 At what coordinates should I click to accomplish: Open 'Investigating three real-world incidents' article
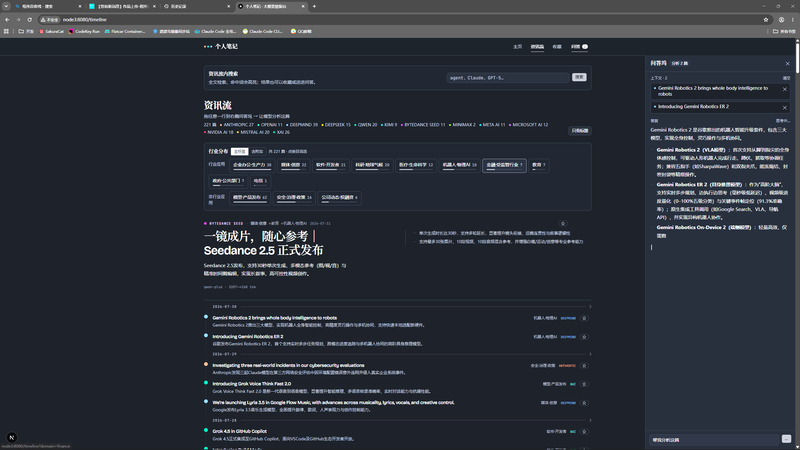tap(288, 365)
